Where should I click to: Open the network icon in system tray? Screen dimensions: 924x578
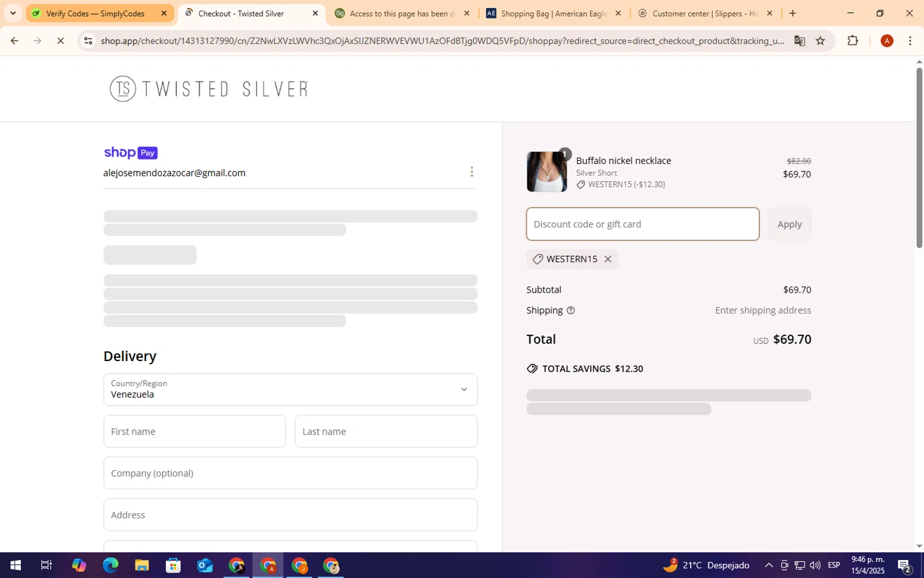click(x=800, y=566)
